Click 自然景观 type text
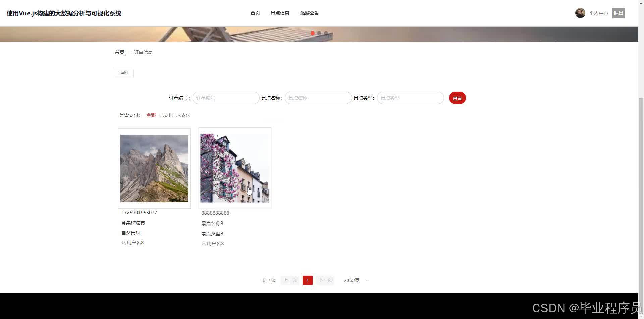Viewport: 644px width, 319px height. pyautogui.click(x=131, y=233)
